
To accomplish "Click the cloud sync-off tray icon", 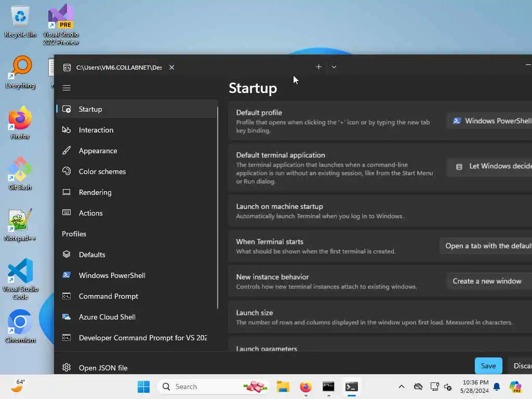I will tap(418, 387).
